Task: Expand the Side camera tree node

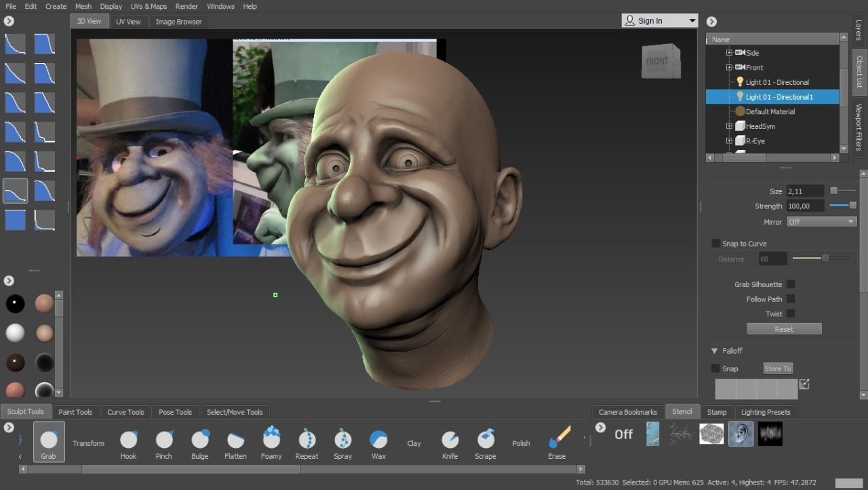Action: click(x=729, y=53)
